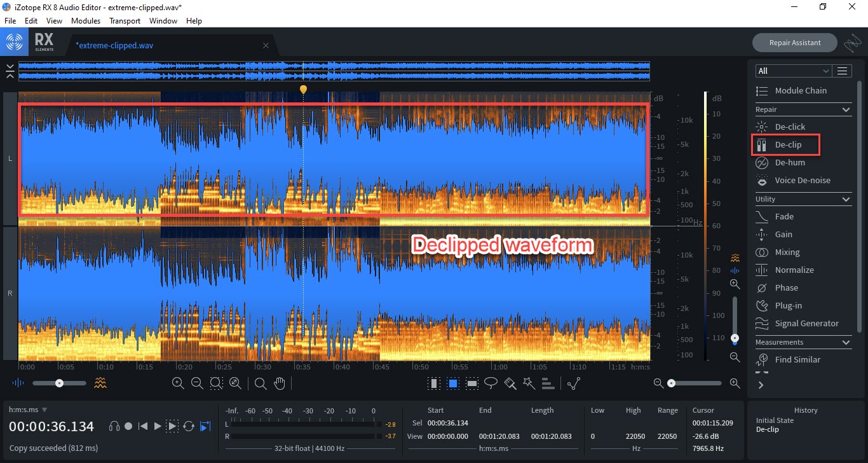Toggle spectrogram scale icon right of the colour-map scale
Screen dimensions: 868x463
(735, 258)
